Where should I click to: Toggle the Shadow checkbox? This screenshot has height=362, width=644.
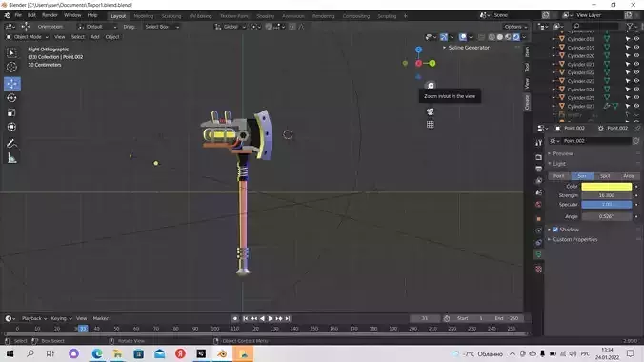[555, 230]
